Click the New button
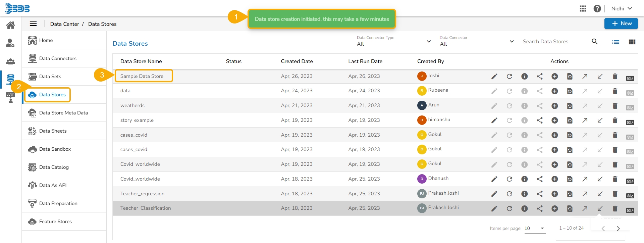 [x=621, y=23]
